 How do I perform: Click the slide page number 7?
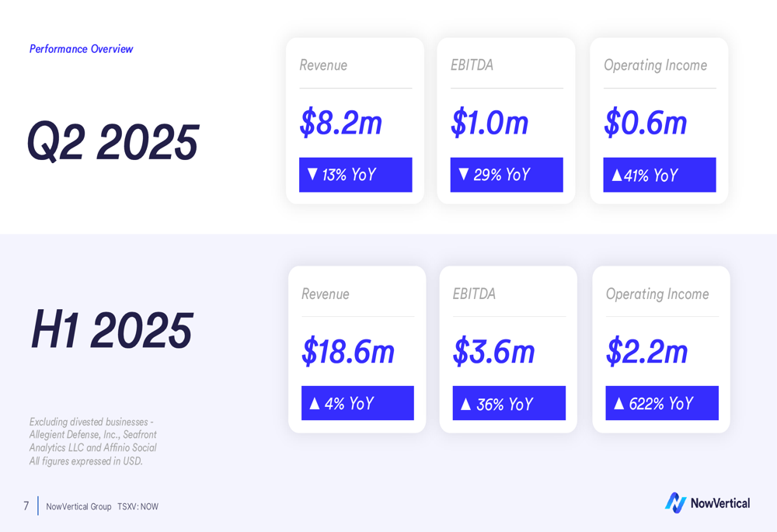[x=26, y=506]
